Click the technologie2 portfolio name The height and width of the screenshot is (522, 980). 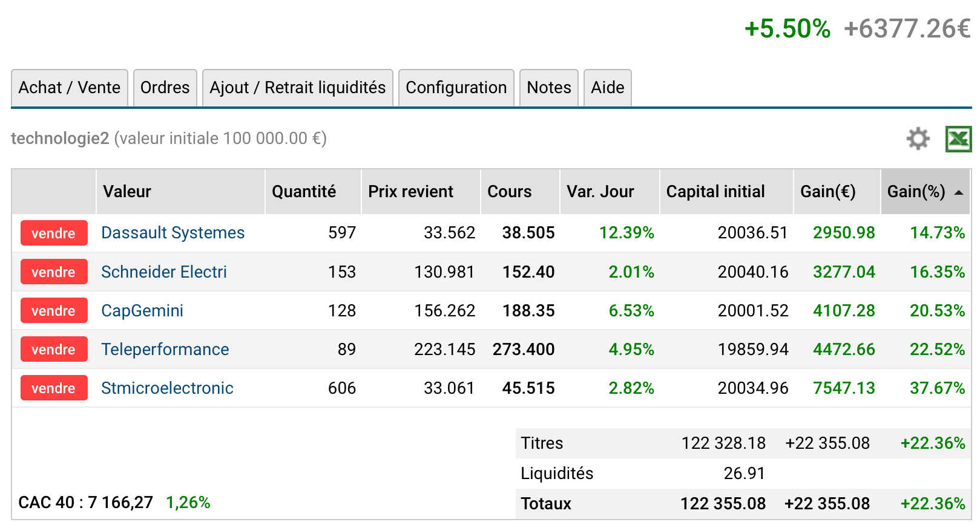coord(60,139)
